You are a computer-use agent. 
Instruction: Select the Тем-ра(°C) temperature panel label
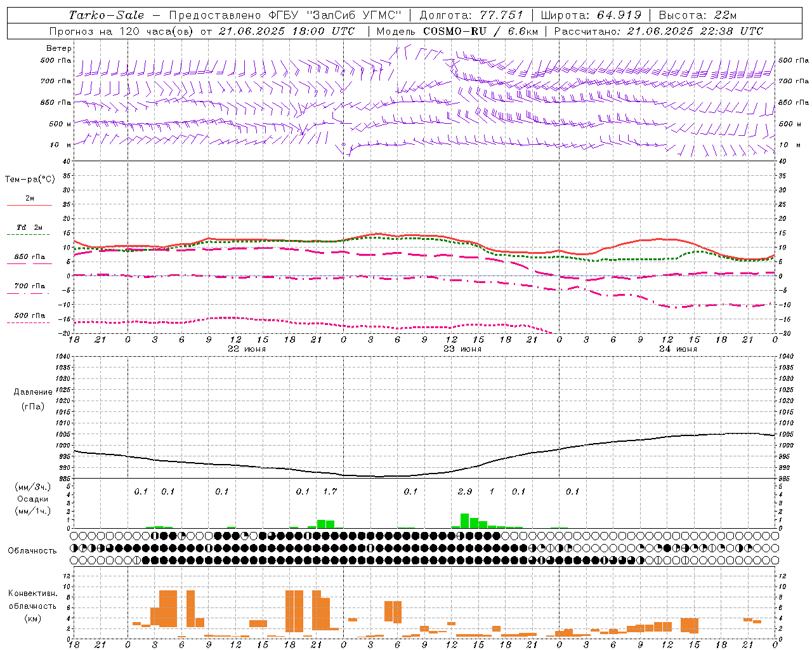point(30,180)
